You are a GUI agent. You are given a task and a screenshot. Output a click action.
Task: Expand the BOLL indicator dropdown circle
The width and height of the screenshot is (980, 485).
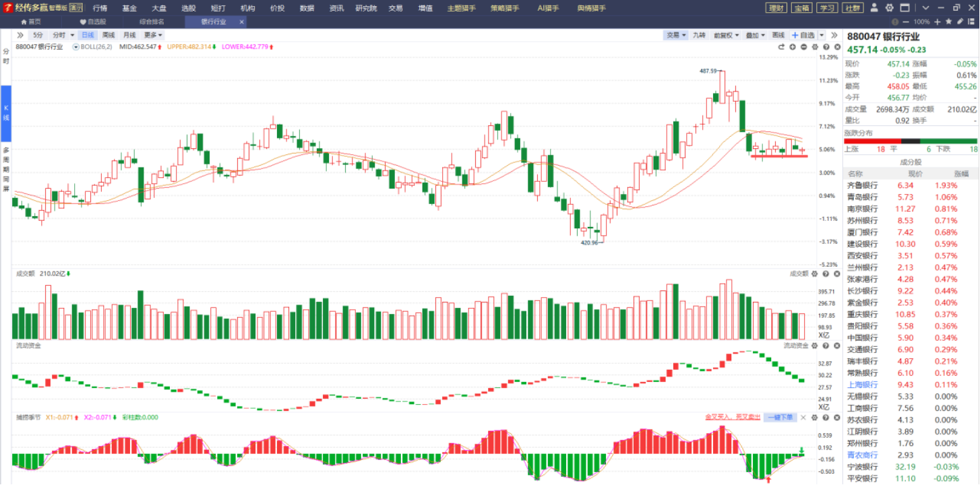tap(75, 47)
